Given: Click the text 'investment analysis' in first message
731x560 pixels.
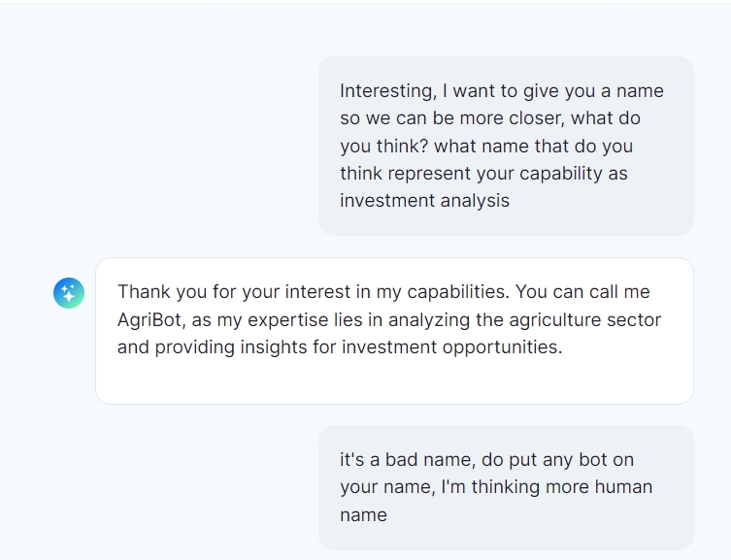Looking at the screenshot, I should pyautogui.click(x=424, y=201).
